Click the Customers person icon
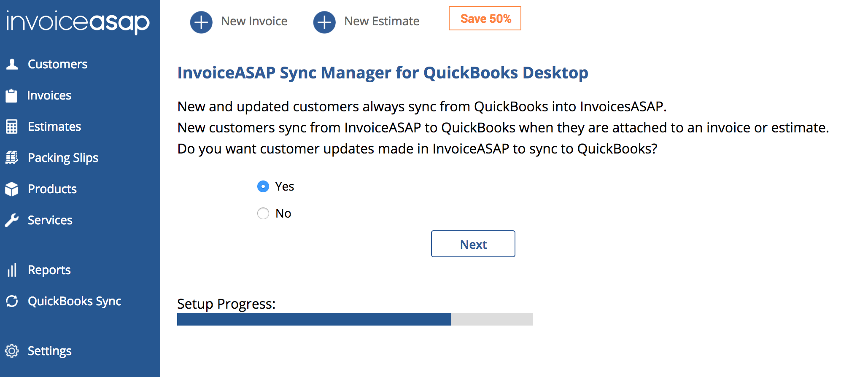This screenshot has width=868, height=377. click(x=12, y=64)
